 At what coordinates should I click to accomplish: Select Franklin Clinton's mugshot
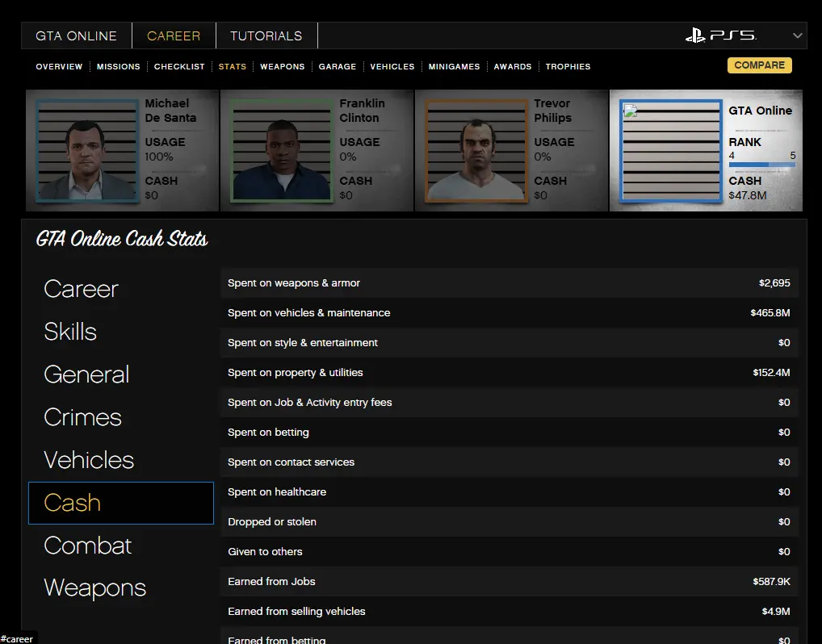click(x=282, y=150)
